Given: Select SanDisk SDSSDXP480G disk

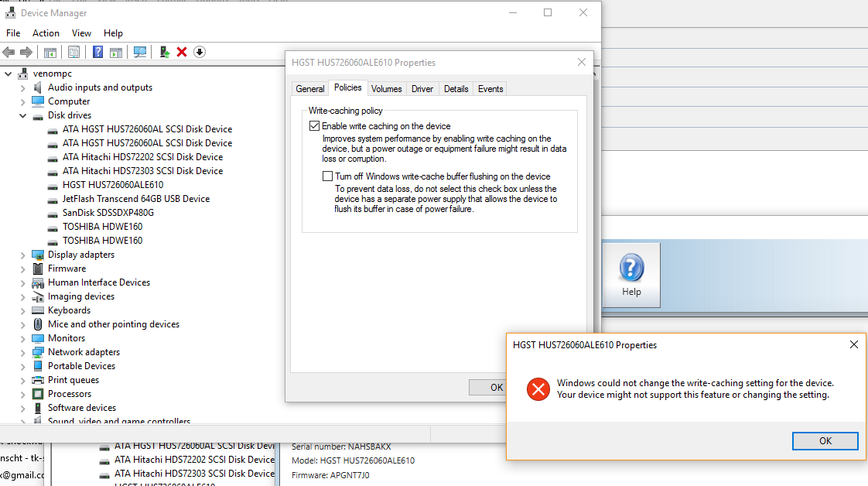Looking at the screenshot, I should point(108,213).
